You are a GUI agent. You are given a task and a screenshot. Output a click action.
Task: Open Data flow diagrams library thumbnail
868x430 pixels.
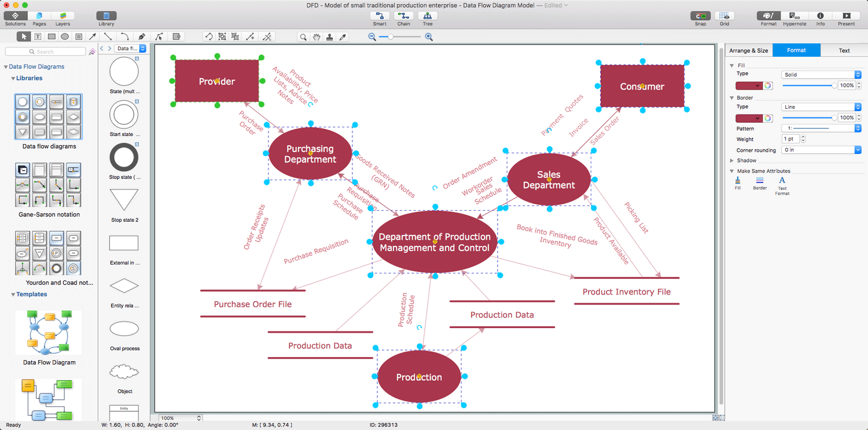click(49, 116)
